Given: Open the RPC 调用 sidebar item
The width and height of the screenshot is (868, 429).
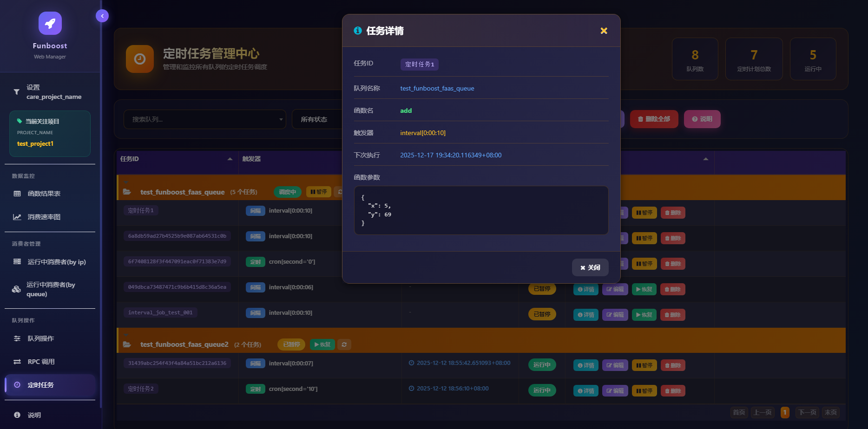Looking at the screenshot, I should (x=50, y=362).
